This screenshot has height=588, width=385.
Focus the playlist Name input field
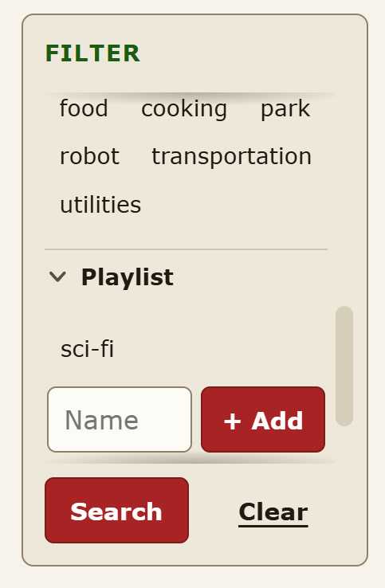(x=120, y=420)
